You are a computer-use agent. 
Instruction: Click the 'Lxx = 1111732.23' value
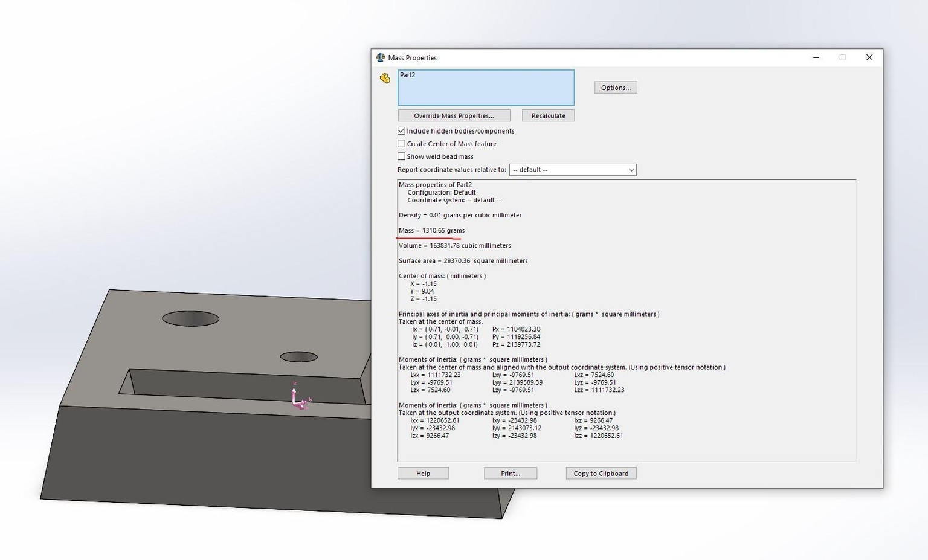click(435, 375)
